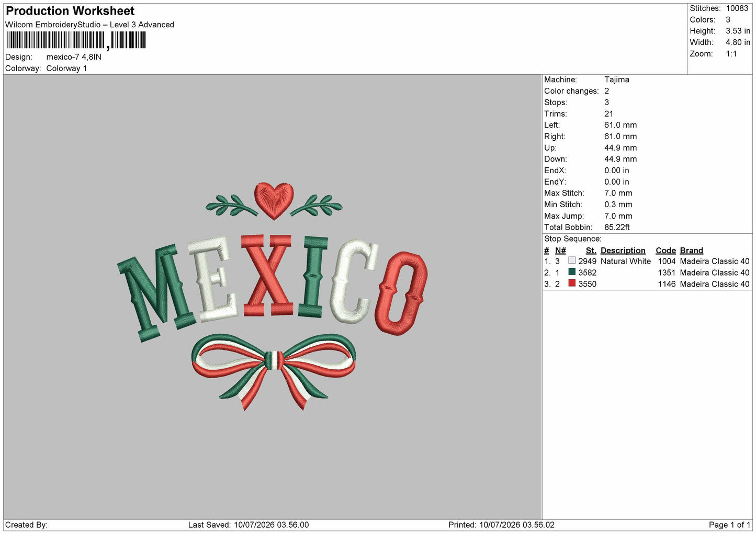Click the red 3550 thread swatch
Viewport: 756px width, 534px height.
point(572,283)
